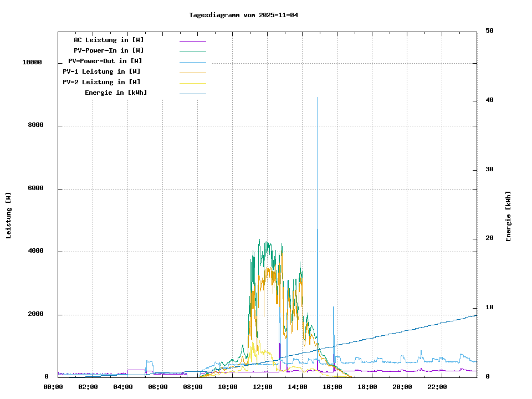Click the vertical Energie [kWh] axis title

(508, 216)
